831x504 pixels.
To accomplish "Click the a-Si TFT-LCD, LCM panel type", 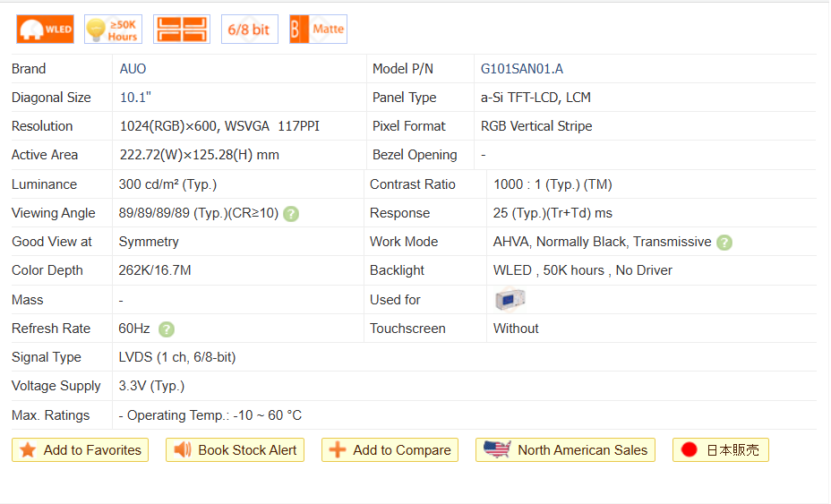I will (535, 98).
